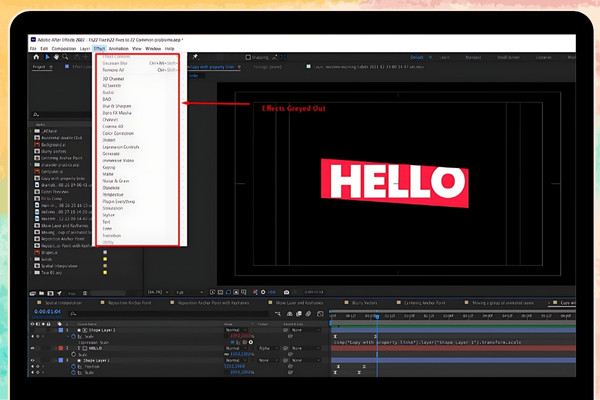Choose Blur & Sharpen in Effect menu

117,106
